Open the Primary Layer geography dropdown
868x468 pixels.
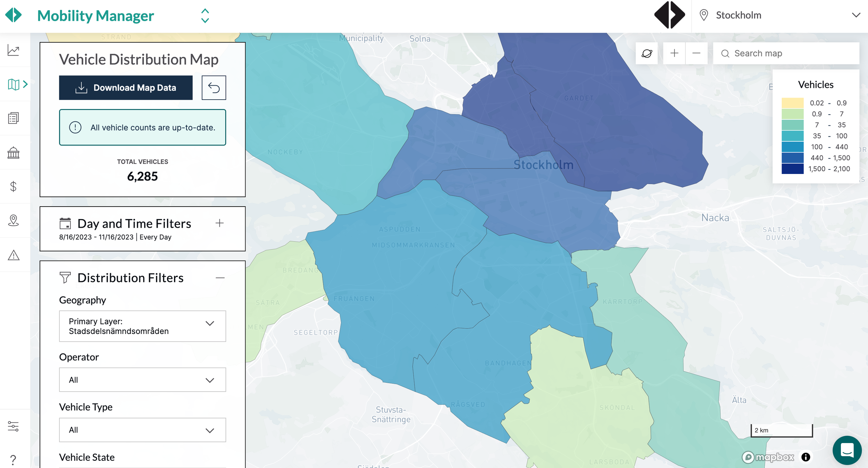142,326
